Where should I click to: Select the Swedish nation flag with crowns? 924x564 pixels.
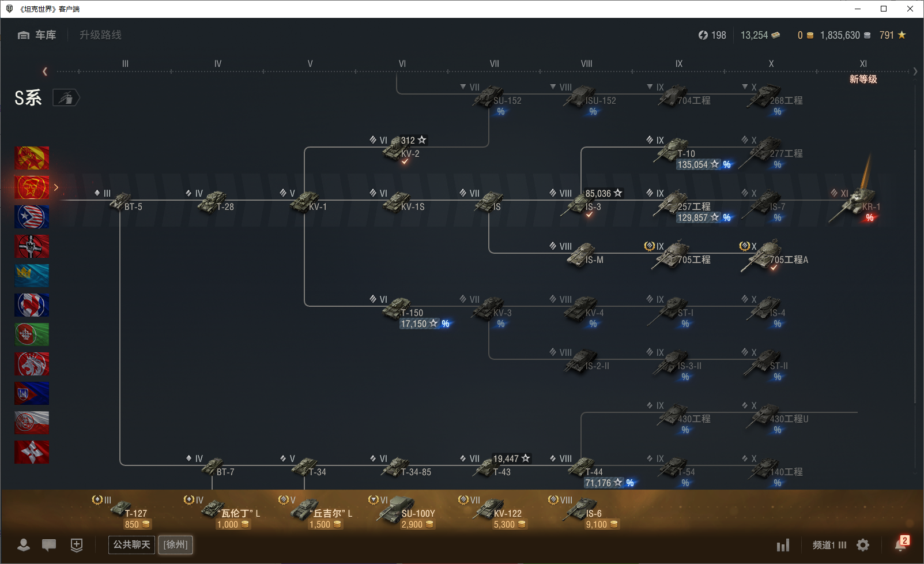32,276
